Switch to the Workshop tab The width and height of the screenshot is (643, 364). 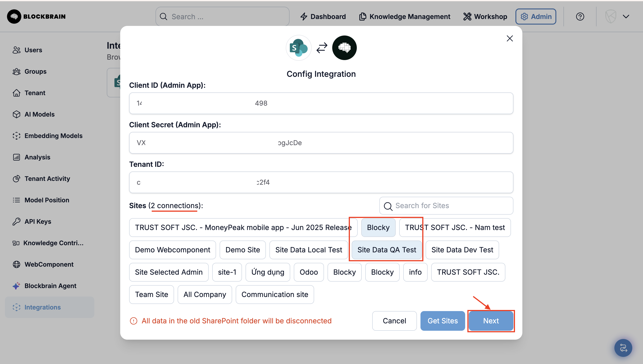(485, 17)
